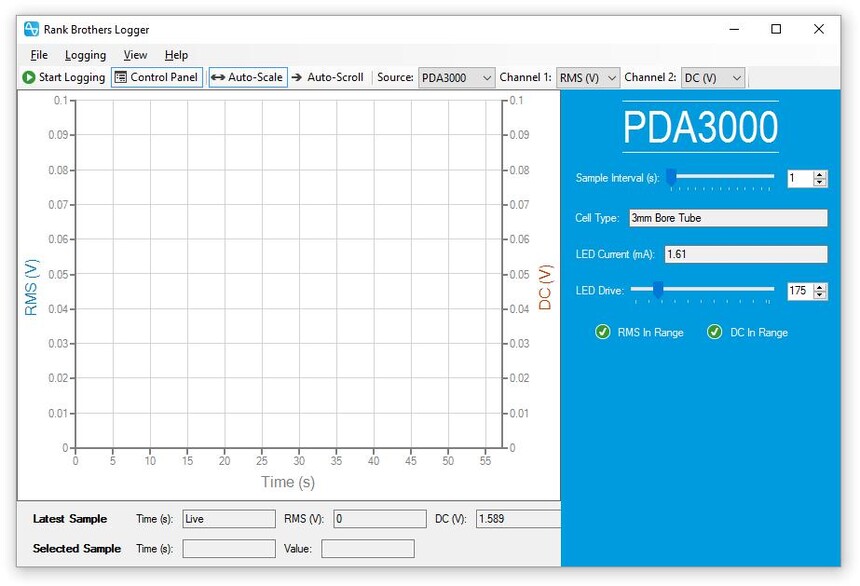Open the File menu
This screenshot has width=860, height=586.
click(x=39, y=55)
